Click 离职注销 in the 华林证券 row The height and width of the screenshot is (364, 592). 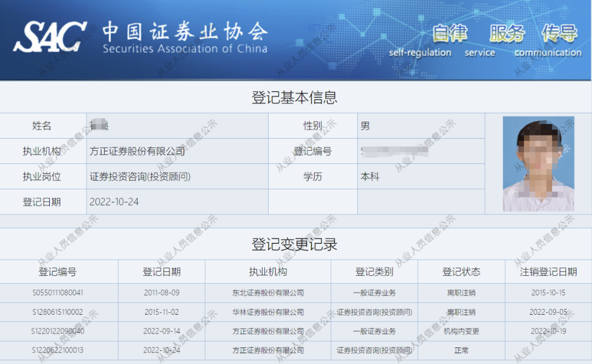click(462, 312)
